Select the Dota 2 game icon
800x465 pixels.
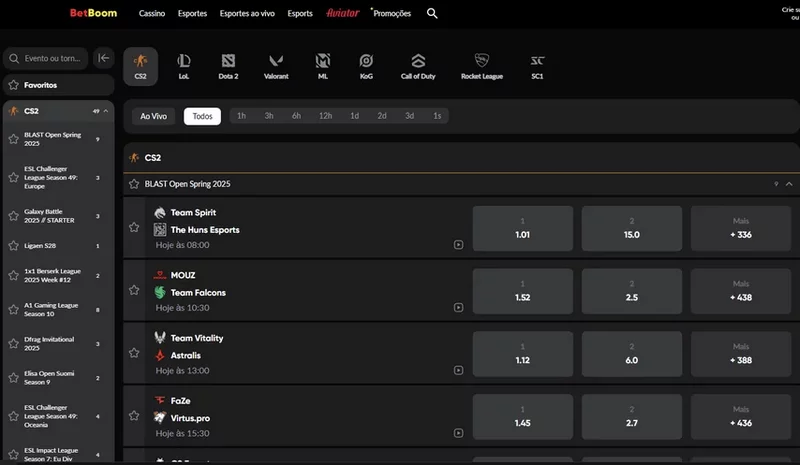(227, 66)
